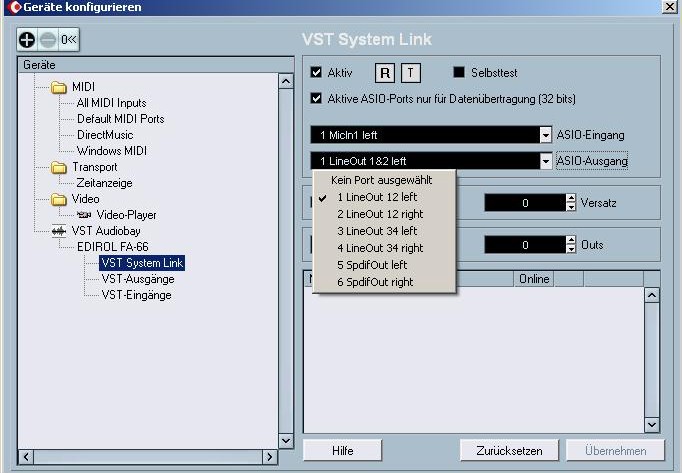Image resolution: width=682 pixels, height=473 pixels.
Task: Click the Übernehmen button
Action: (x=615, y=450)
